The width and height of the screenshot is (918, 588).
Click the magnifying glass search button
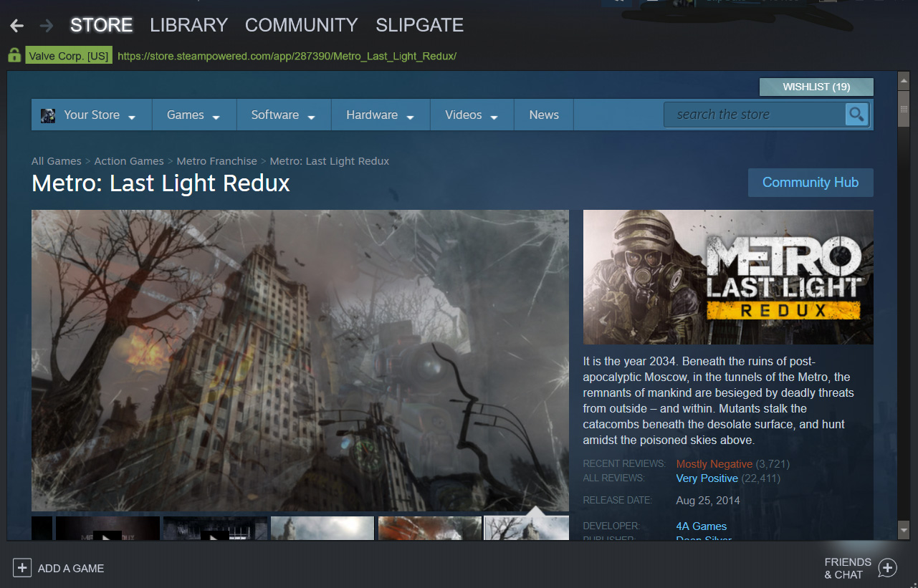pyautogui.click(x=856, y=115)
